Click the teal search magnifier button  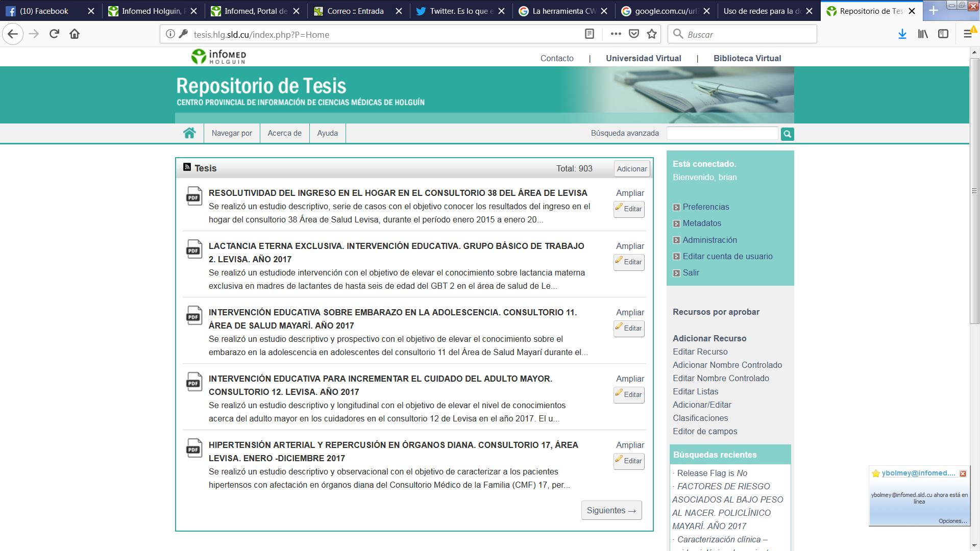point(787,134)
